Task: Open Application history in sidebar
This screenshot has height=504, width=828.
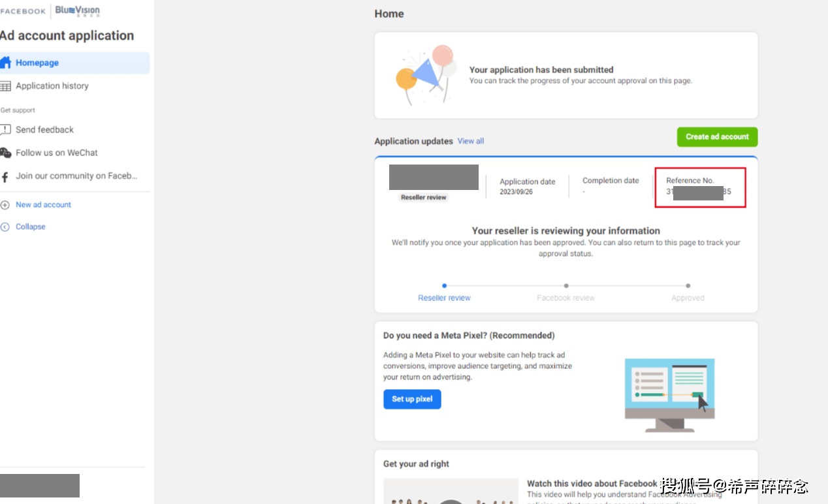Action: click(52, 86)
